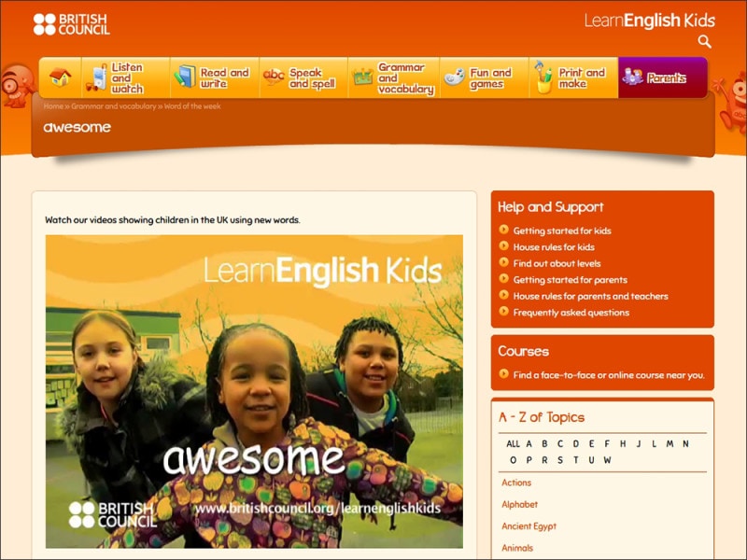747x560 pixels.
Task: Go to Word of the week breadcrumb
Action: point(192,106)
